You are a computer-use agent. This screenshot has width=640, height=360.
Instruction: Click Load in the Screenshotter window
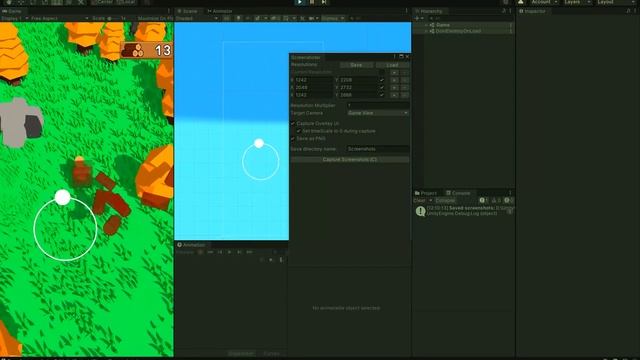(x=392, y=65)
